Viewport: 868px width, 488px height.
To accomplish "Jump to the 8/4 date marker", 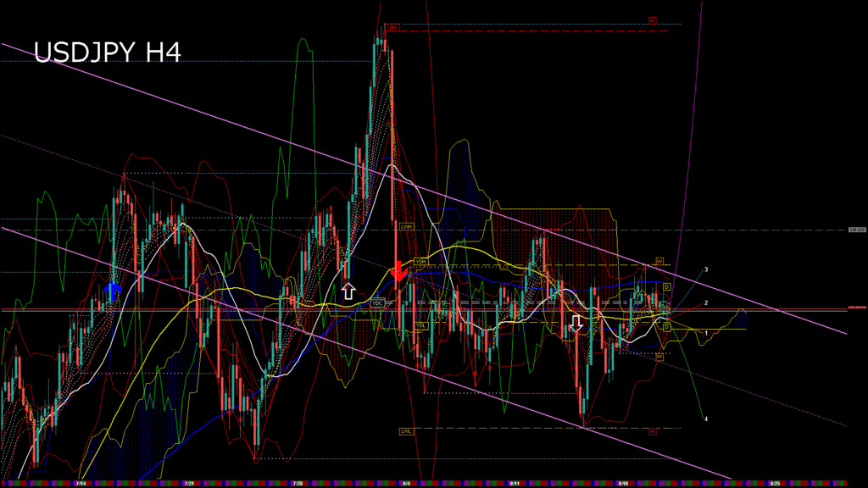I will click(407, 484).
